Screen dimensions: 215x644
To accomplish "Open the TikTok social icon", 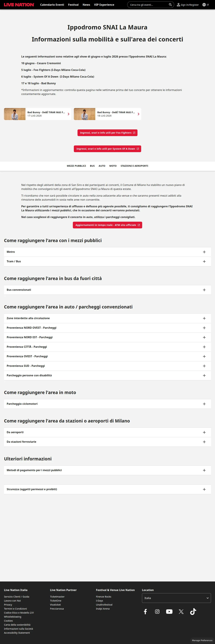I will pos(193,612).
